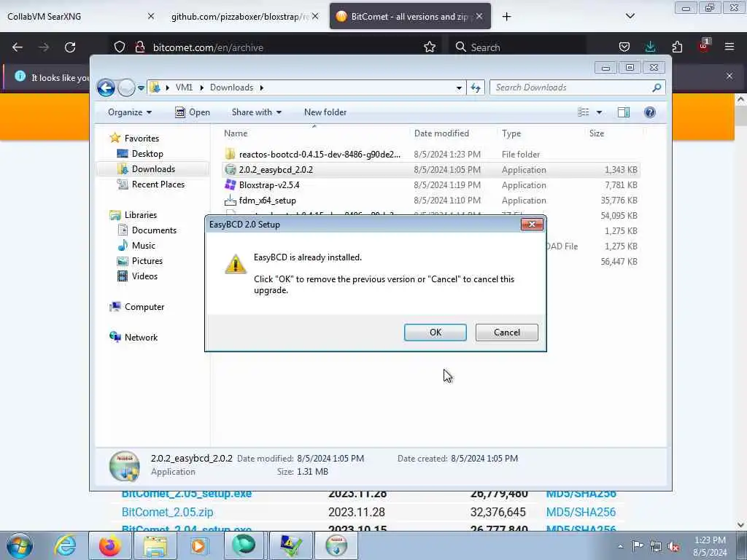Sort files by Name column
747x560 pixels.
tap(314, 133)
